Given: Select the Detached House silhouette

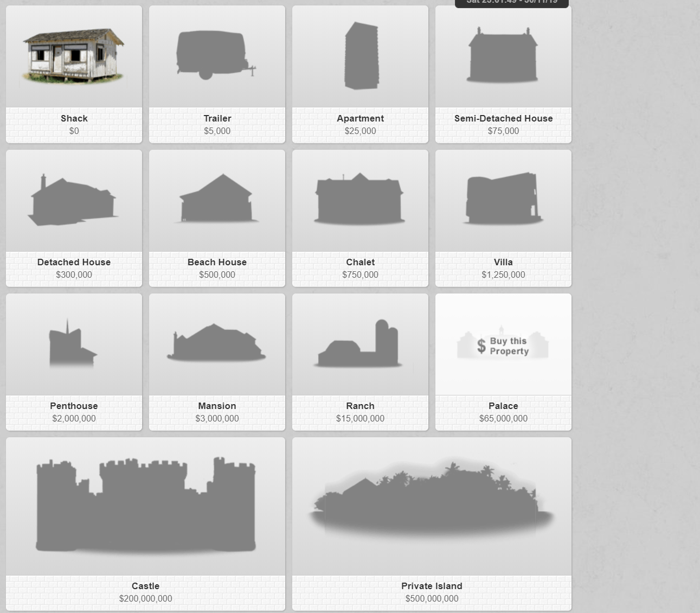Looking at the screenshot, I should 73,200.
